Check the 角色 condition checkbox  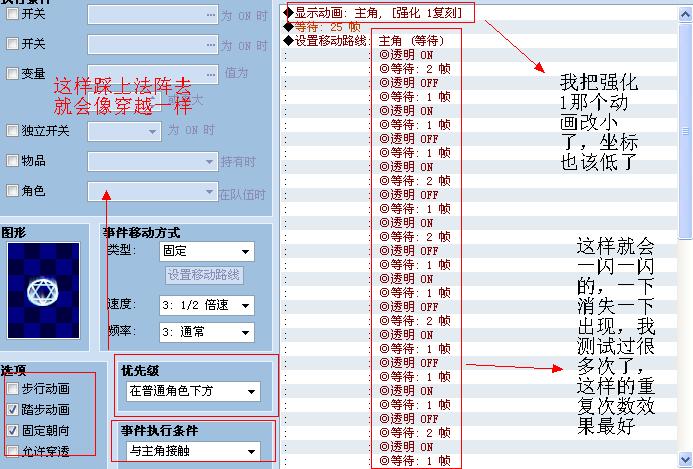(12, 191)
